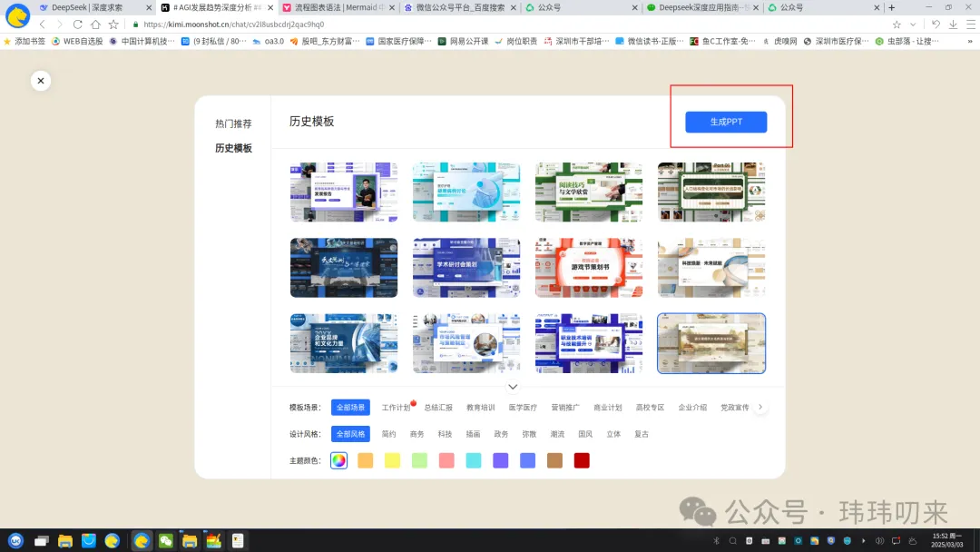Open the 网易公开课 bookmark

point(463,41)
